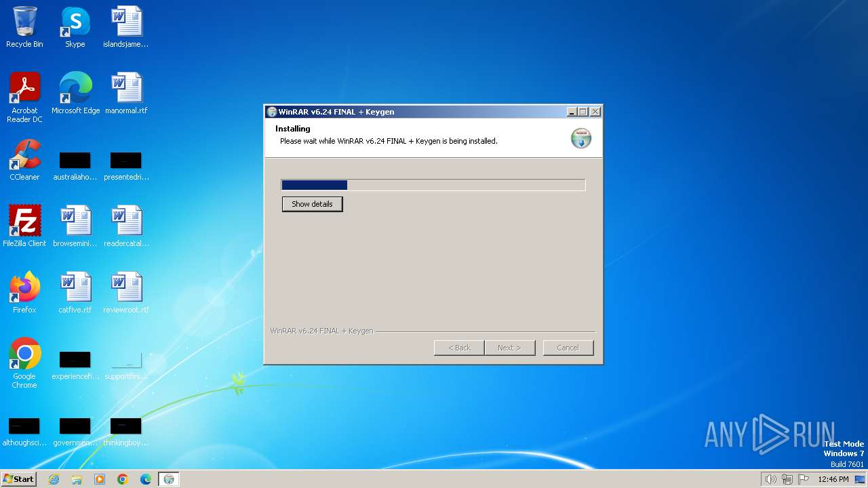Click the volume speaker tray icon
Image resolution: width=868 pixels, height=488 pixels.
[x=770, y=479]
